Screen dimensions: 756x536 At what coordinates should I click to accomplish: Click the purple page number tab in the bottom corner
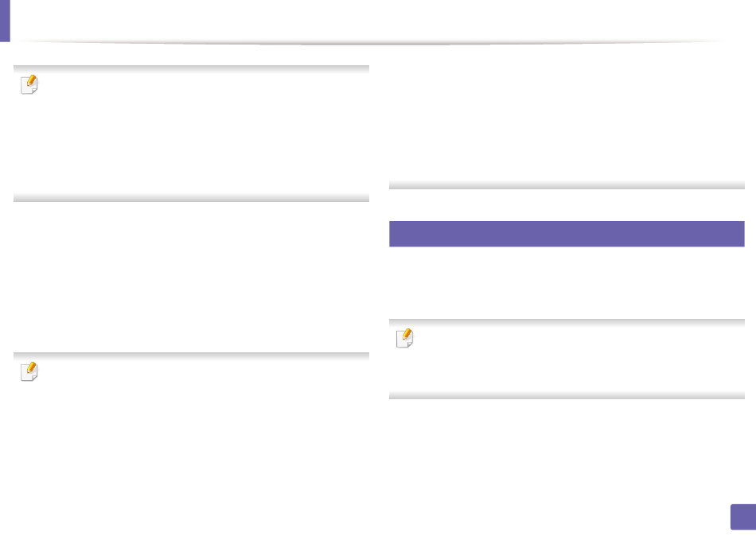tap(743, 517)
